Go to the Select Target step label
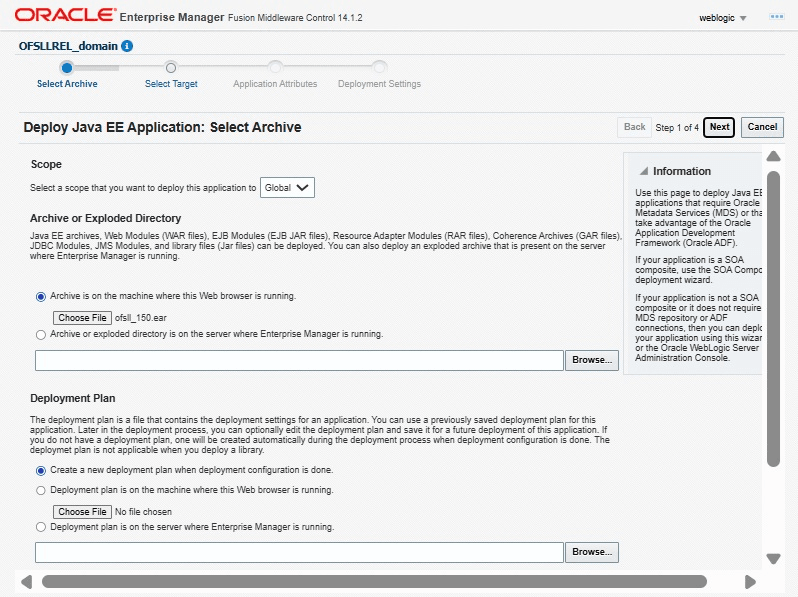This screenshot has height=597, width=798. click(x=171, y=83)
